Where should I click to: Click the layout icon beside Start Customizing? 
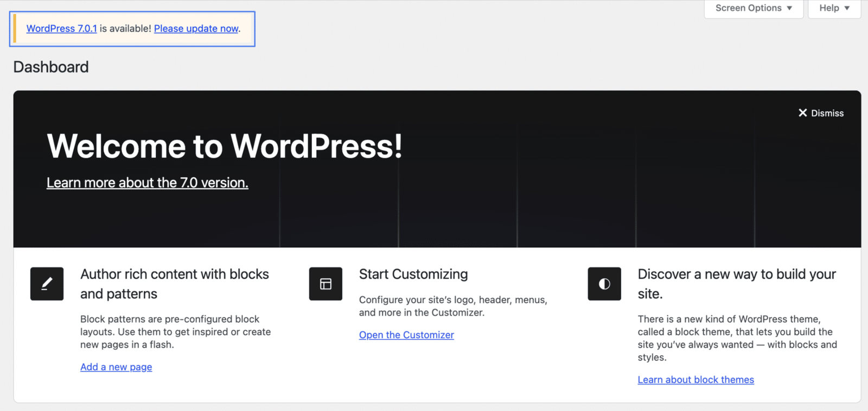325,284
